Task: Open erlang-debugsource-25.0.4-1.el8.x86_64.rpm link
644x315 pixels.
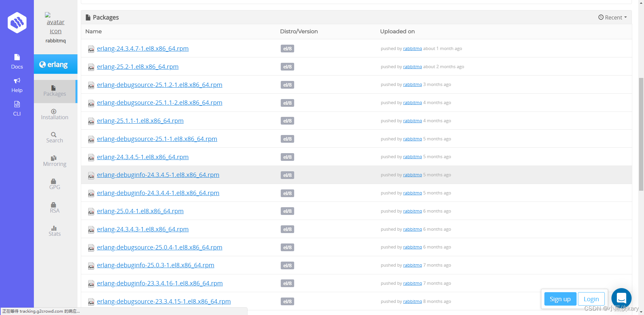Action: 160,248
